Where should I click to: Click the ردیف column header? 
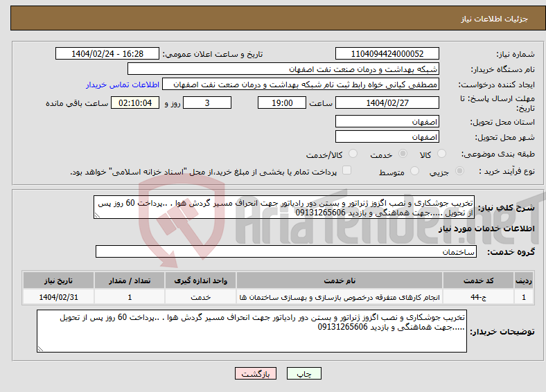click(524, 280)
